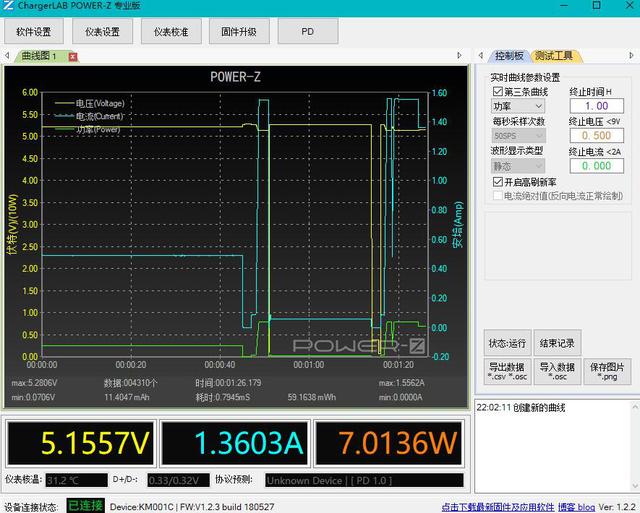The width and height of the screenshot is (640, 513).
Task: Click the log panel scrollbar up arrow
Action: (x=635, y=406)
